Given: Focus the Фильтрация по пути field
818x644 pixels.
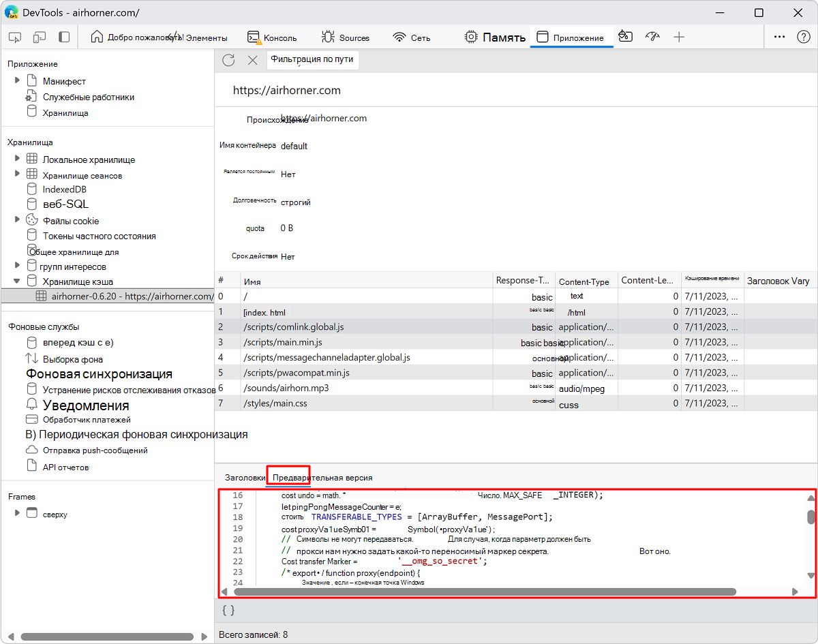Looking at the screenshot, I should 312,59.
